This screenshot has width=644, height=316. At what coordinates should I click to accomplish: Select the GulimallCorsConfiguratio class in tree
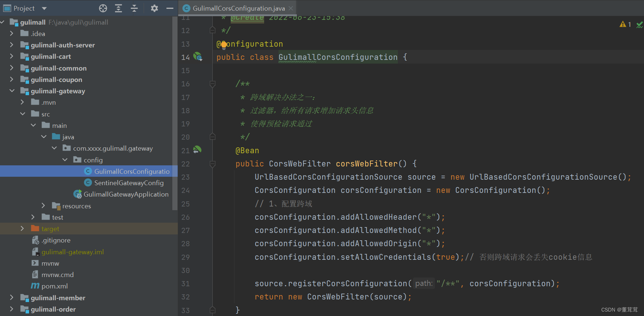click(x=132, y=171)
